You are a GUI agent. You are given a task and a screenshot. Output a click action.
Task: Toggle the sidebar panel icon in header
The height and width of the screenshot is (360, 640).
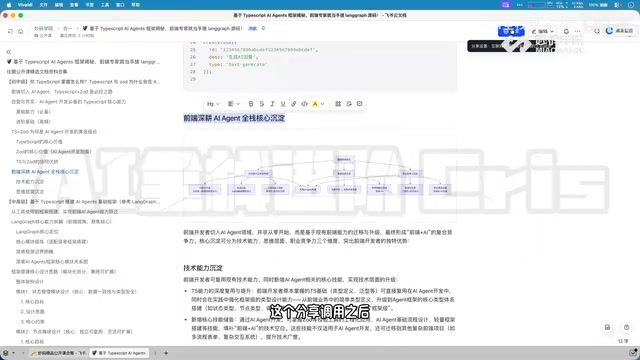tap(10, 31)
